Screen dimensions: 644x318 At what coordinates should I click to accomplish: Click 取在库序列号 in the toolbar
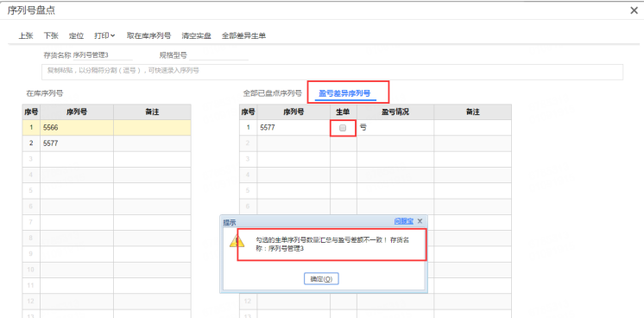148,35
